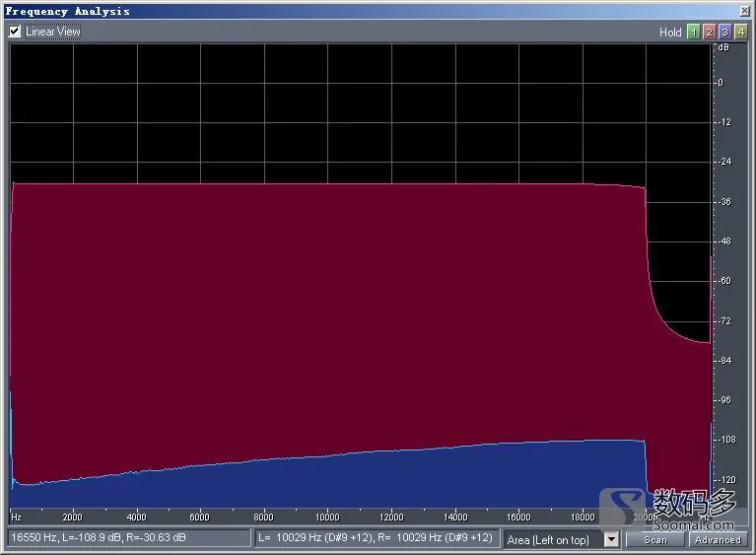Click the 6000 Hz axis label

pyautogui.click(x=200, y=518)
